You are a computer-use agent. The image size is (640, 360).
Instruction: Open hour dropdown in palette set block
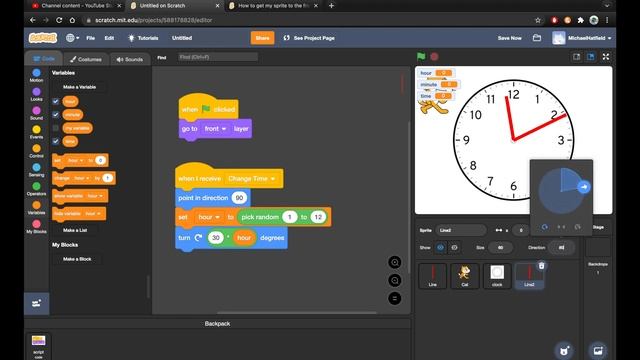point(76,160)
